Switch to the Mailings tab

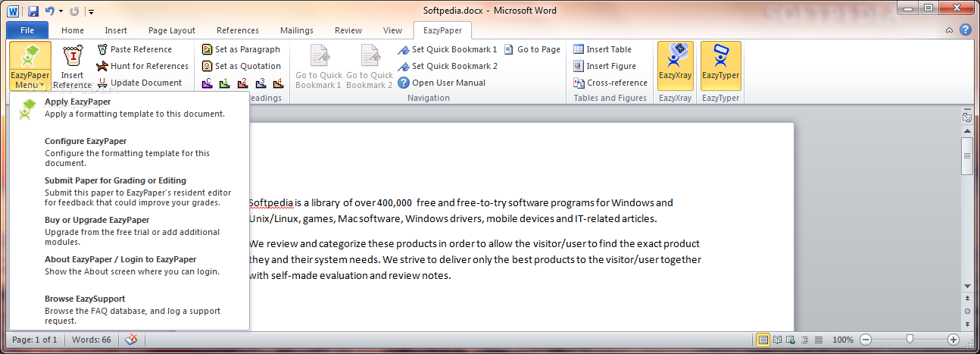point(295,30)
